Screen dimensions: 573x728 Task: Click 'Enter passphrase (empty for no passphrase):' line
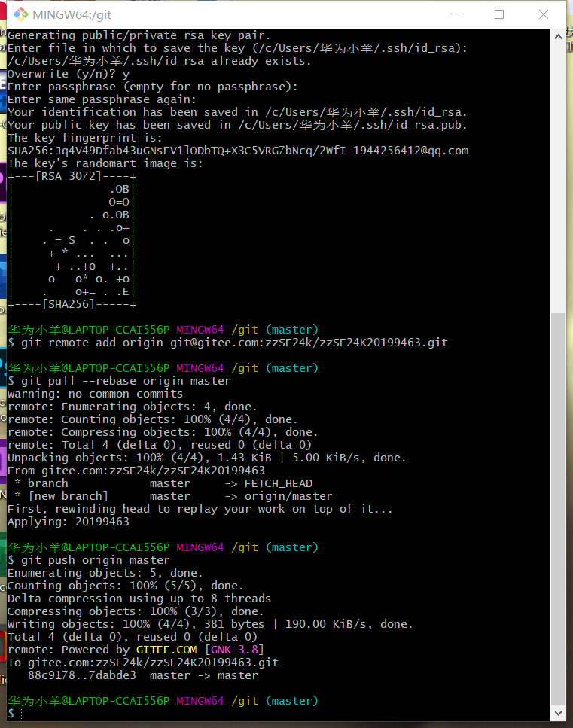[x=153, y=87]
